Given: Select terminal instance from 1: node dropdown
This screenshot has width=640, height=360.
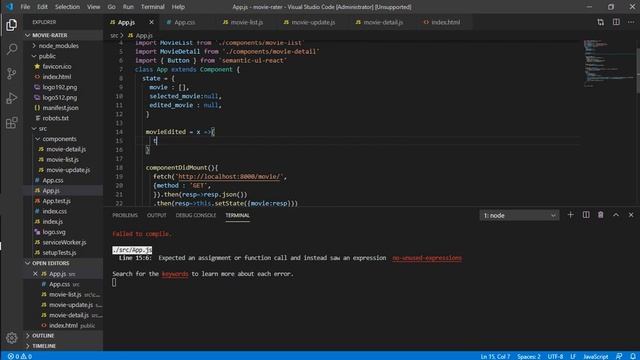Looking at the screenshot, I should click(x=519, y=216).
